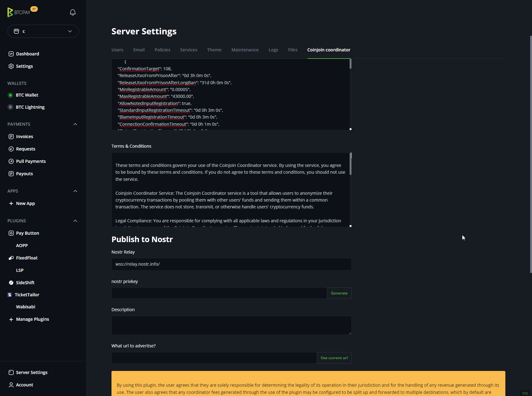Open the notifications bell icon

click(x=73, y=12)
